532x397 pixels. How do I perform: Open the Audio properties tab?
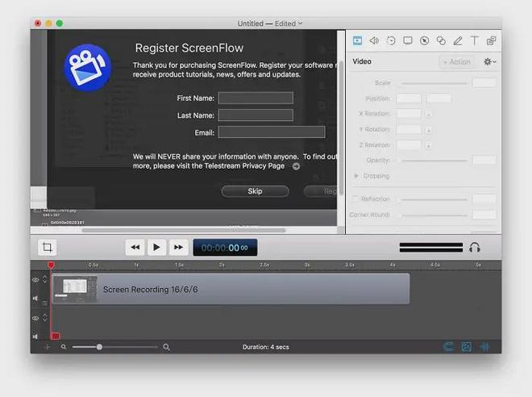point(374,40)
